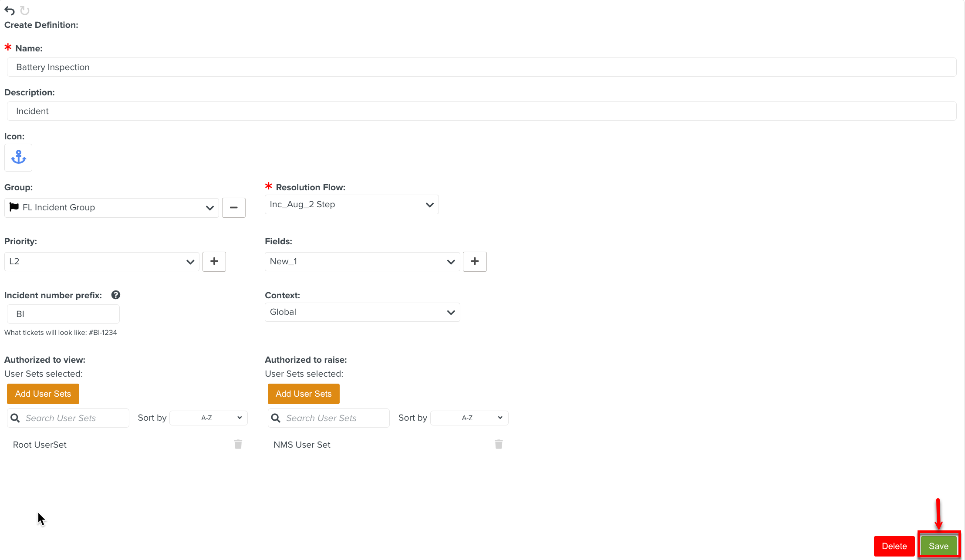The image size is (965, 560).
Task: Open the Group dropdown FL Incident Group
Action: click(x=111, y=208)
